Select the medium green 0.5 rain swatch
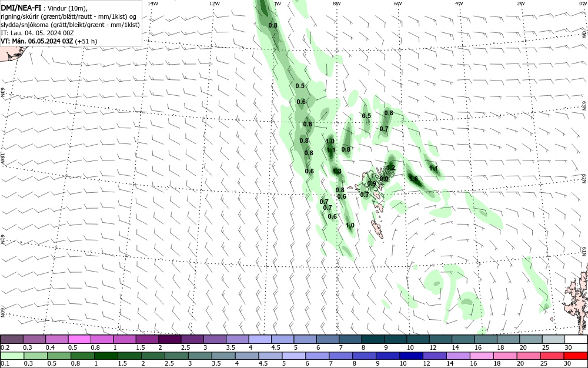Image resolution: width=588 pixels, height=368 pixels. point(59,356)
